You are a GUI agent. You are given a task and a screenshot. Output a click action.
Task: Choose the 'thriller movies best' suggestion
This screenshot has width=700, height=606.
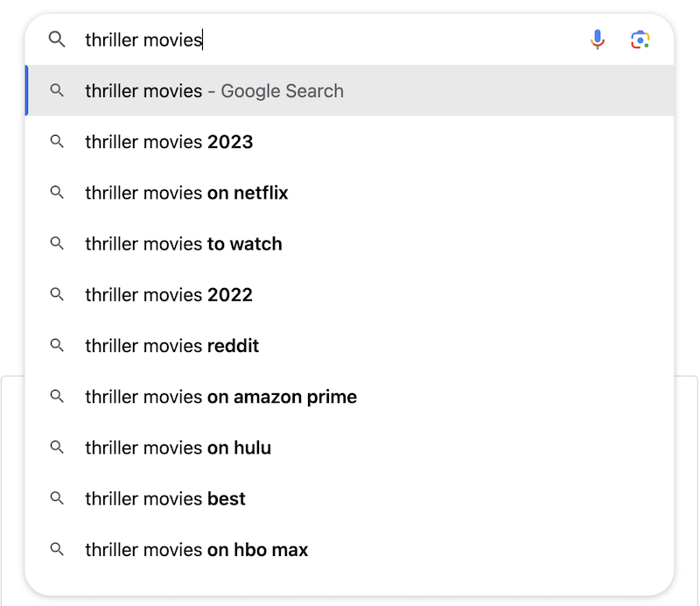pos(164,498)
